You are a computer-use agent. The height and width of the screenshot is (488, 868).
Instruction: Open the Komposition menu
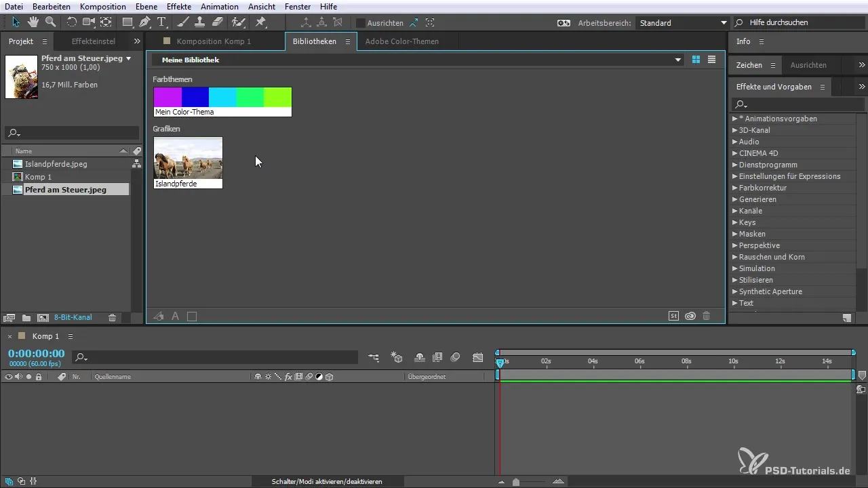click(x=102, y=6)
